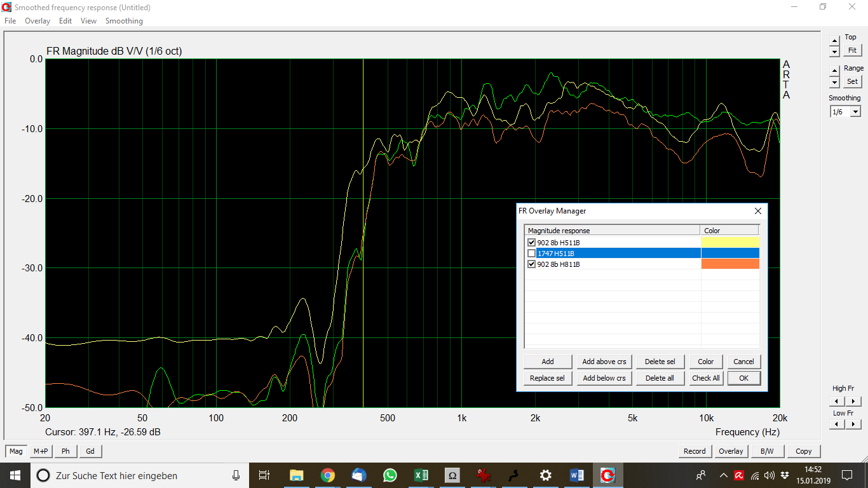
Task: Click the Set range button
Action: (x=852, y=81)
